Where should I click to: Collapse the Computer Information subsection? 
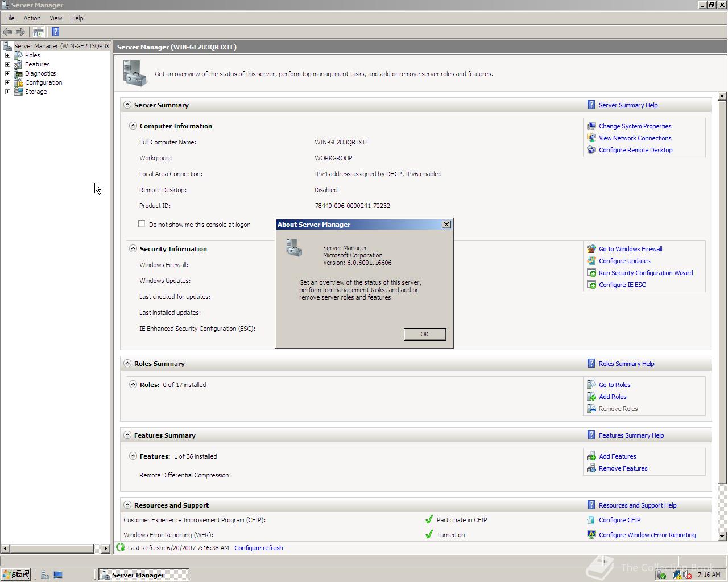click(x=133, y=126)
